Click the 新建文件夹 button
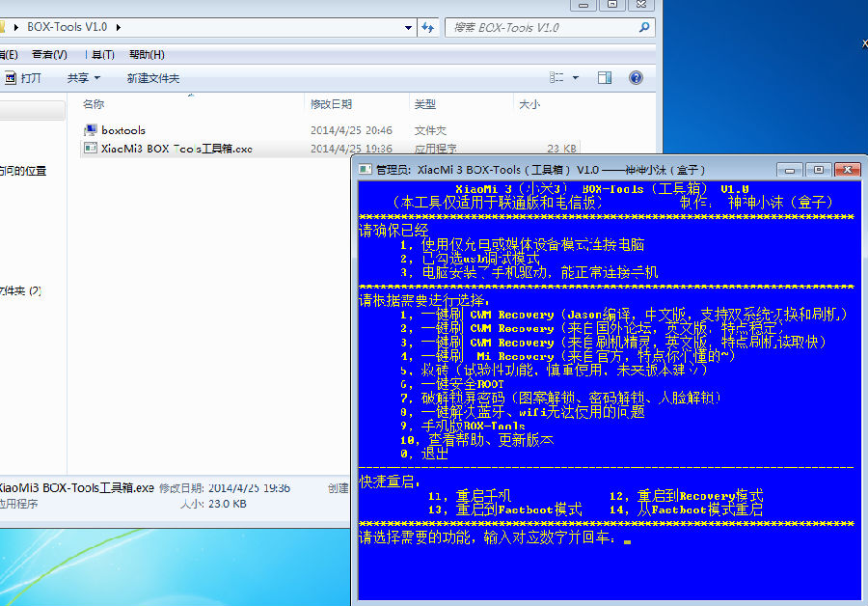Image resolution: width=868 pixels, height=606 pixels. pos(153,78)
